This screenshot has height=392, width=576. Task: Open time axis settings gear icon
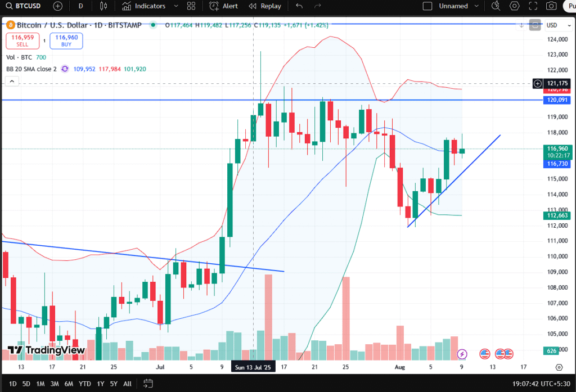point(559,367)
